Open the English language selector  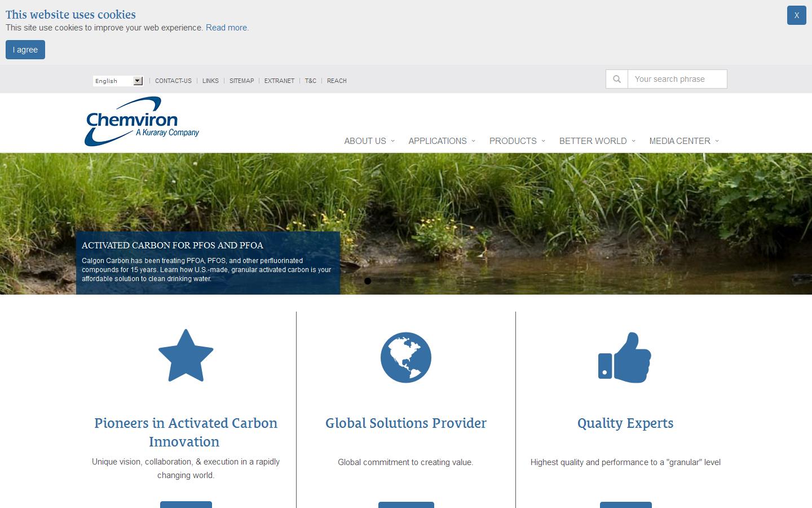click(117, 81)
